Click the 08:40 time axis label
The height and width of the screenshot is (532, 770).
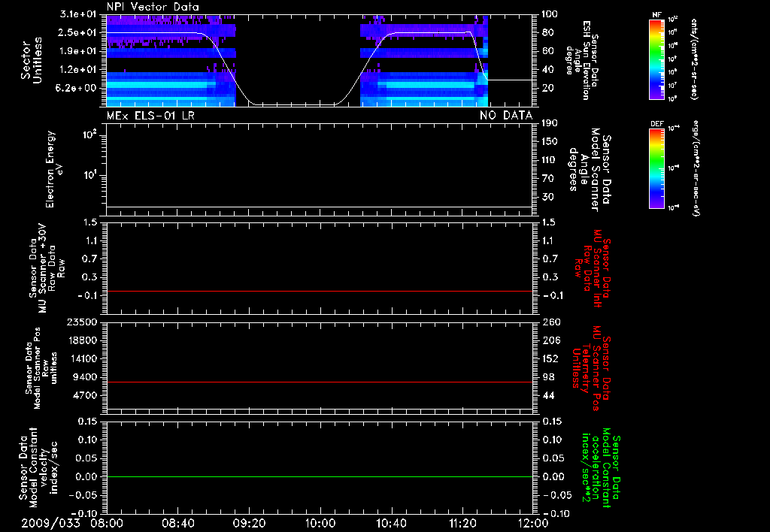(177, 523)
